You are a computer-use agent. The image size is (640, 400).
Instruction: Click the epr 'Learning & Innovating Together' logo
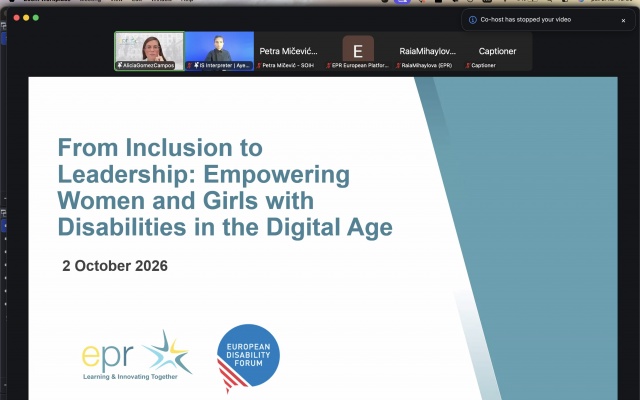pyautogui.click(x=136, y=356)
